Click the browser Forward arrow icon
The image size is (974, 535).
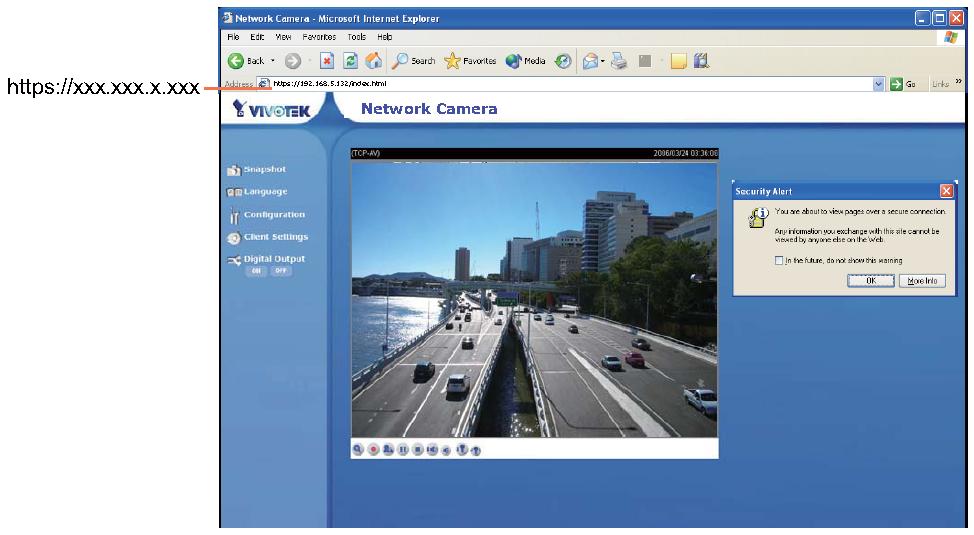pos(293,61)
